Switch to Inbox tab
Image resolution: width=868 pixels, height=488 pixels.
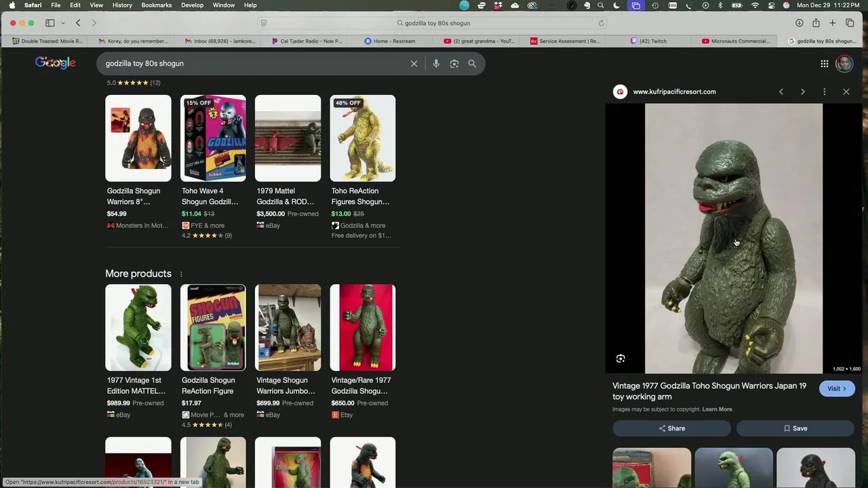tap(220, 41)
